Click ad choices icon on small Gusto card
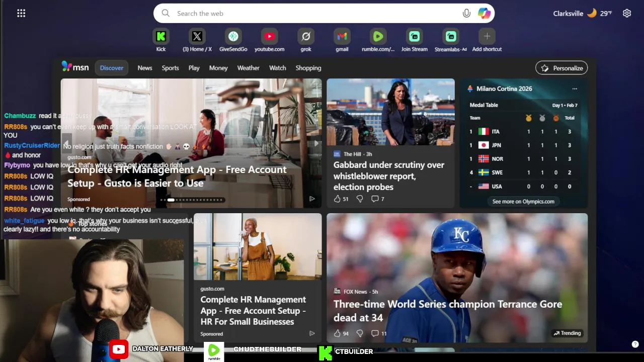The width and height of the screenshot is (644, 362). tap(312, 333)
